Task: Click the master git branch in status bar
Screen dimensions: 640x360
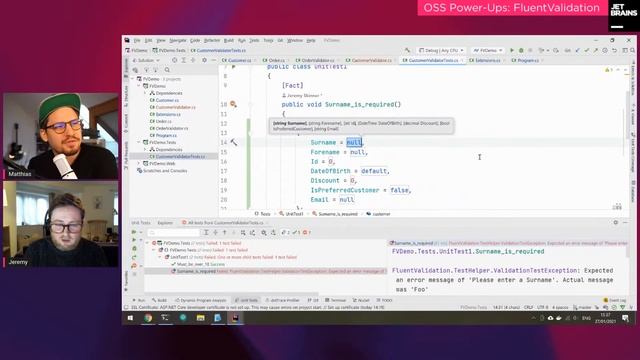Action: pyautogui.click(x=582, y=307)
